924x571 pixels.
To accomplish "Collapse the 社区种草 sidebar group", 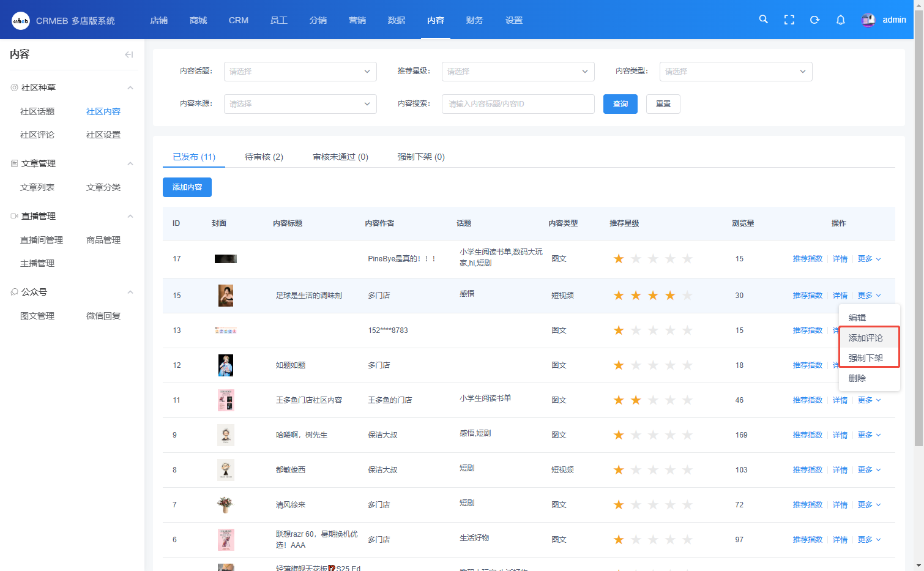I will point(130,88).
